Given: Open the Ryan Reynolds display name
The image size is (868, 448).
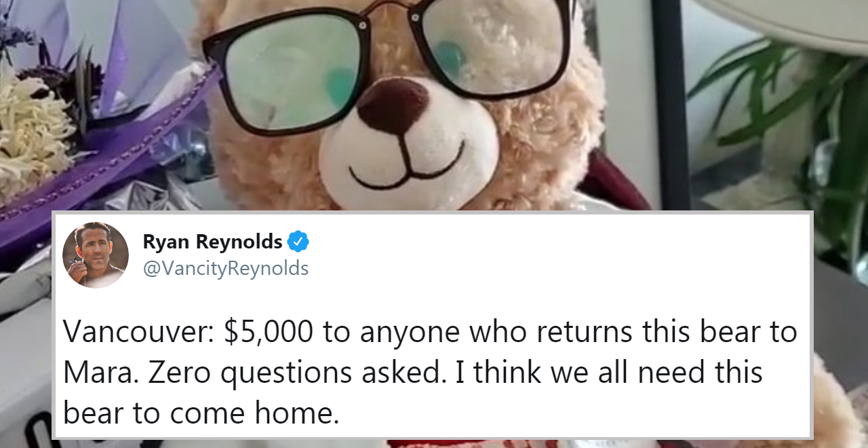Looking at the screenshot, I should tap(212, 242).
